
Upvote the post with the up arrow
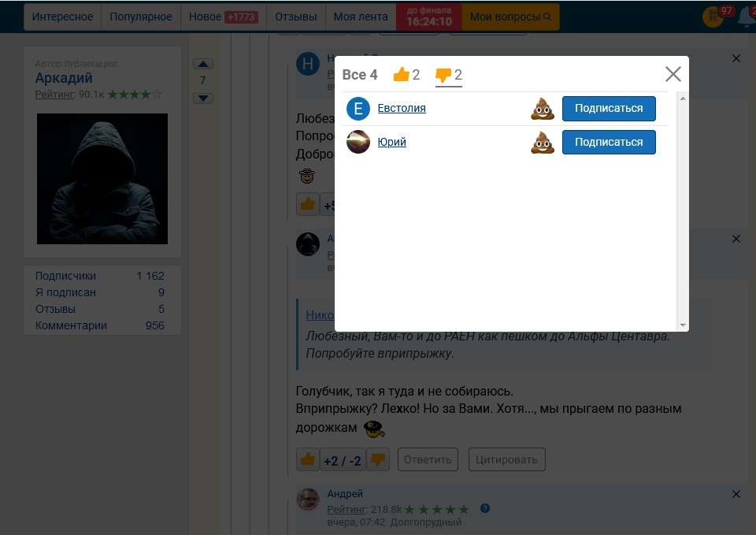click(203, 64)
